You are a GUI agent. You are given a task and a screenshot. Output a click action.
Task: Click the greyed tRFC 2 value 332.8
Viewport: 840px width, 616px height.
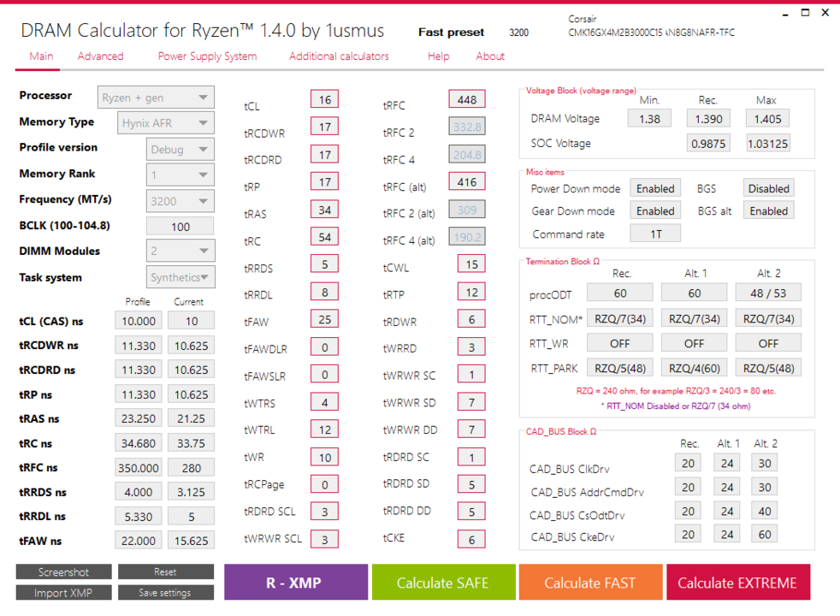[466, 127]
